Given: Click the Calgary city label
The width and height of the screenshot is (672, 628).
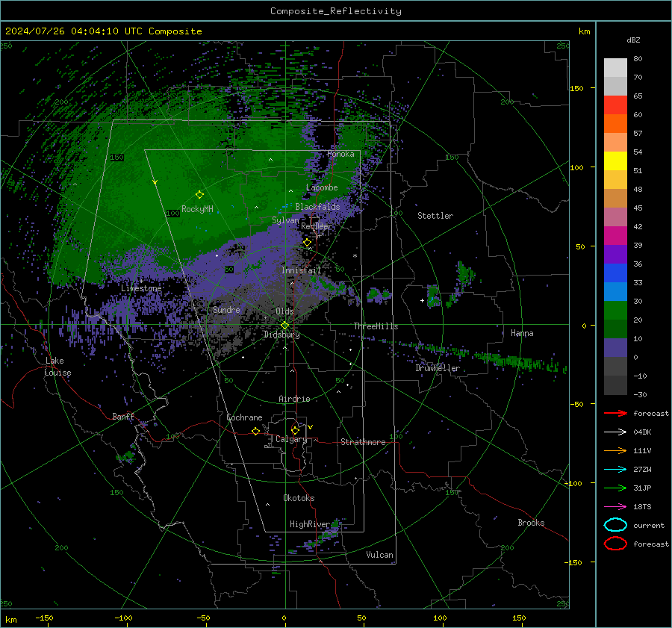Looking at the screenshot, I should click(x=291, y=439).
